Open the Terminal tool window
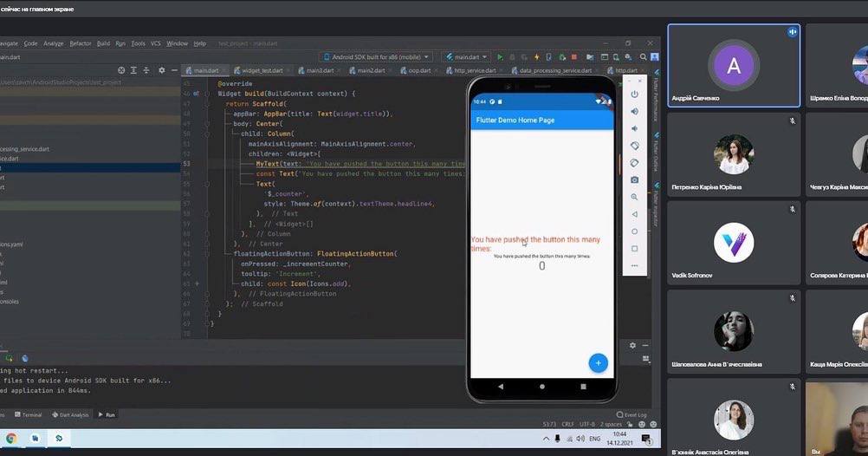 pyautogui.click(x=29, y=414)
